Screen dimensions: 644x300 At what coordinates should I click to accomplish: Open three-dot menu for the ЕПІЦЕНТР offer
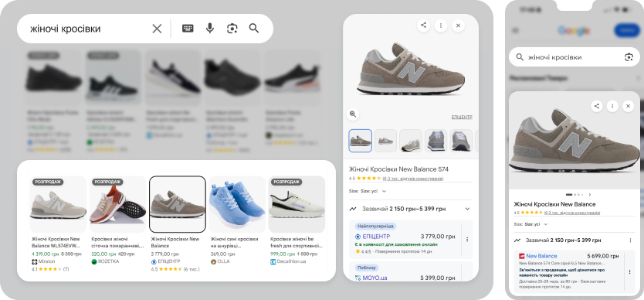467,239
